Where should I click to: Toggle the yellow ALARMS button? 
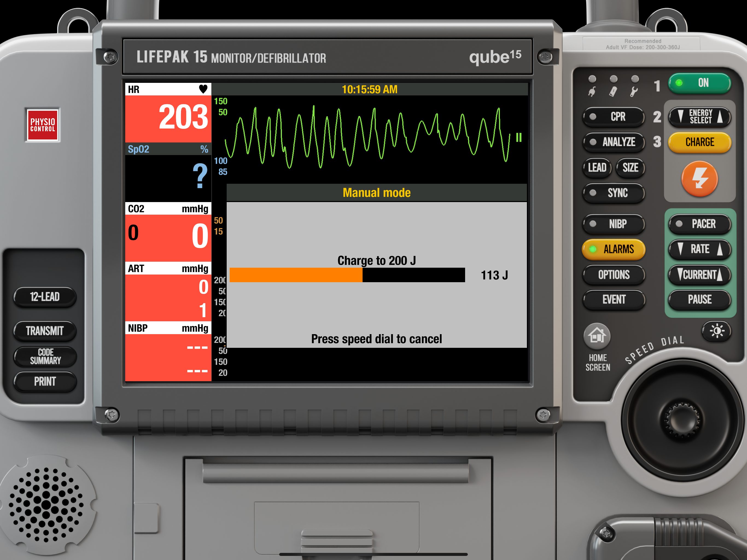click(x=613, y=249)
